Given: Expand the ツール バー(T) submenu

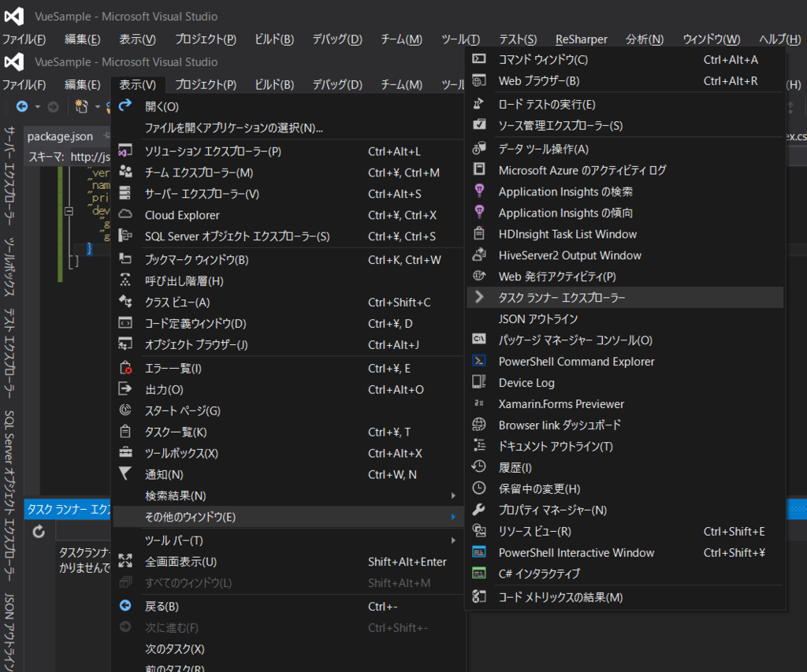Looking at the screenshot, I should pyautogui.click(x=288, y=540).
